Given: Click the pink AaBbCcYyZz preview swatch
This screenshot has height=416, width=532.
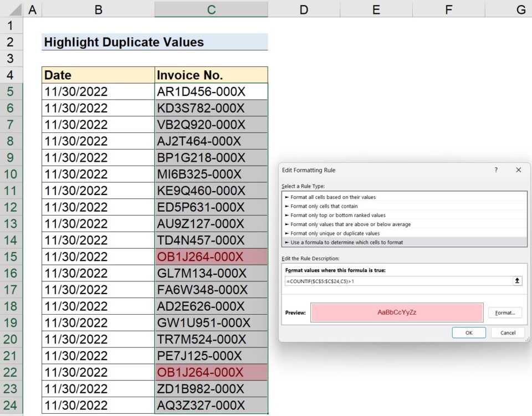Looking at the screenshot, I should (396, 312).
